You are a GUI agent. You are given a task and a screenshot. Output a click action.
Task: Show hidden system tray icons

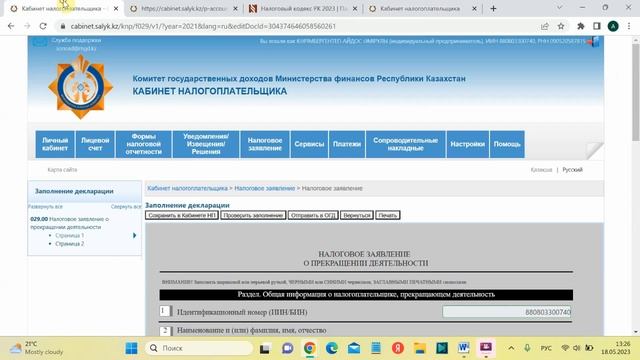[511, 348]
